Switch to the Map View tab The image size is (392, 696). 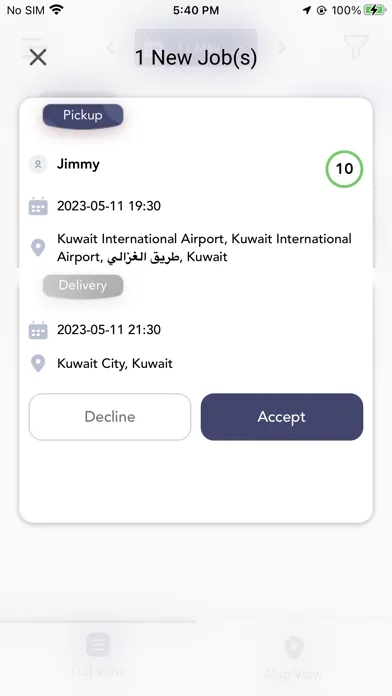(x=294, y=658)
